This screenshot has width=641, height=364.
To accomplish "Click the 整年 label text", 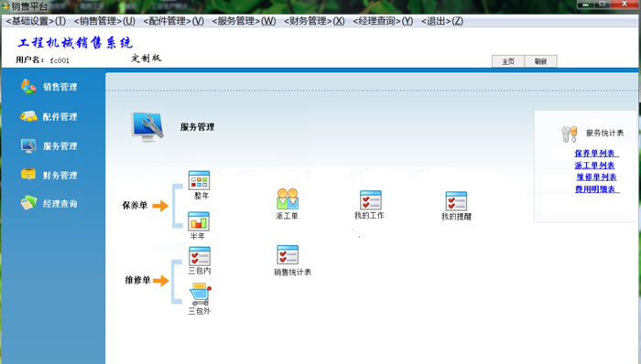I will point(201,196).
